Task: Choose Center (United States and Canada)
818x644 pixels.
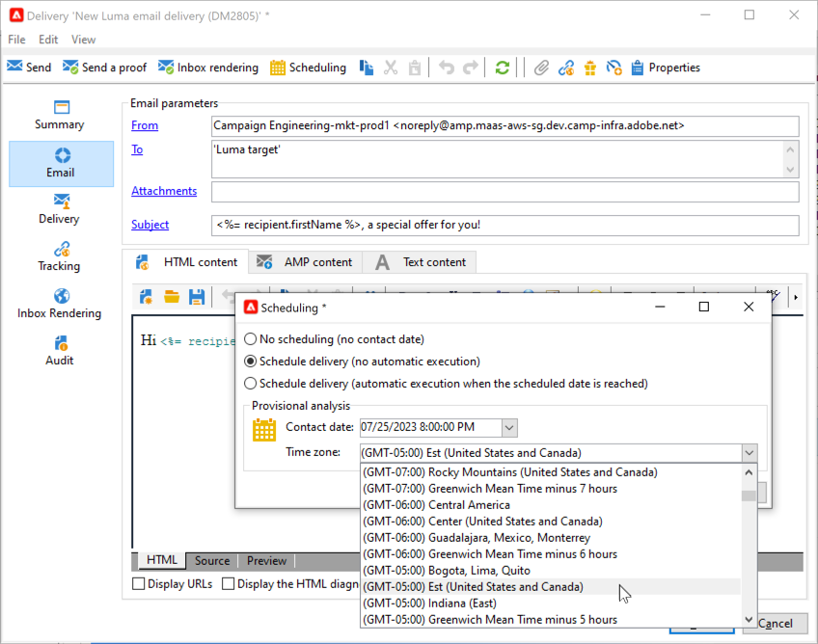Action: [552, 521]
